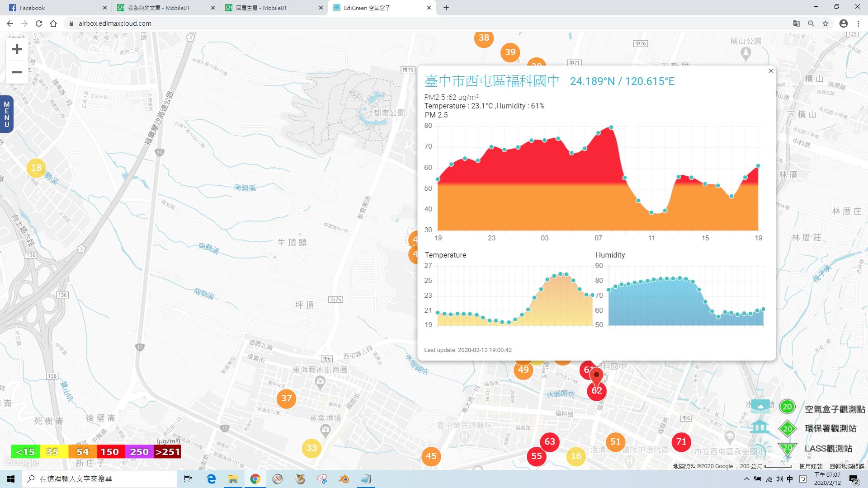The width and height of the screenshot is (868, 488).
Task: Click the PM2.5 chart peak point near 08
Action: 611,127
